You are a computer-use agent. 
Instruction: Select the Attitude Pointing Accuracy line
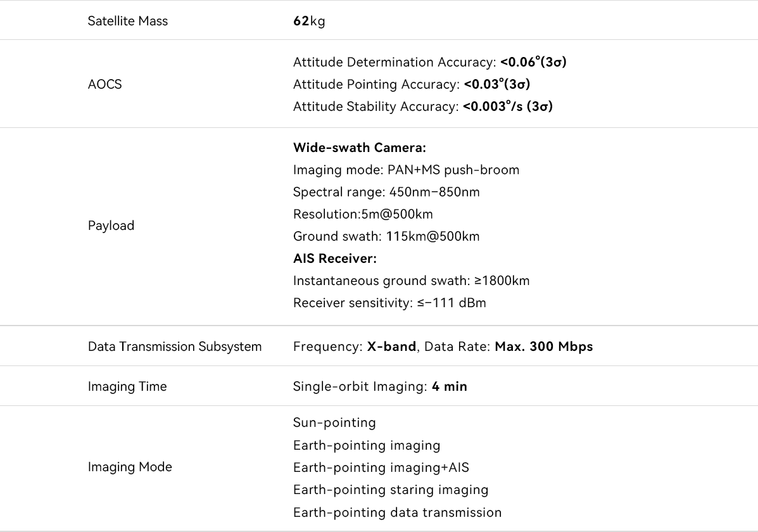point(411,84)
